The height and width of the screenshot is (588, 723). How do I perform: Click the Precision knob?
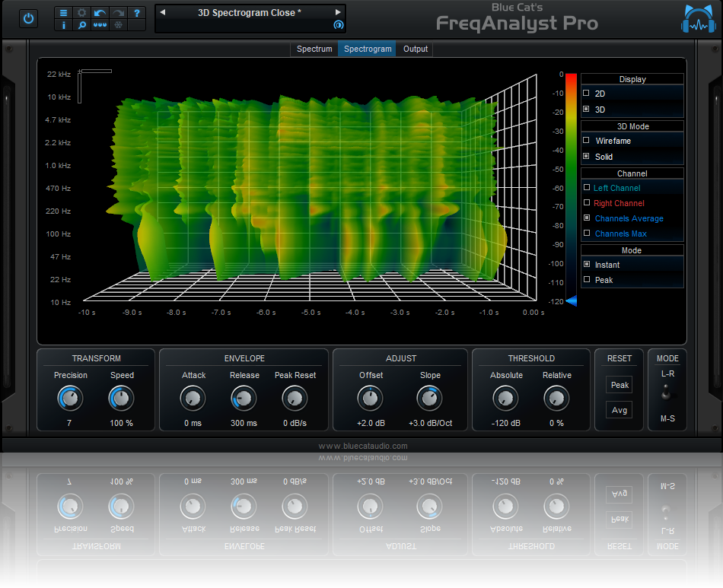(70, 398)
